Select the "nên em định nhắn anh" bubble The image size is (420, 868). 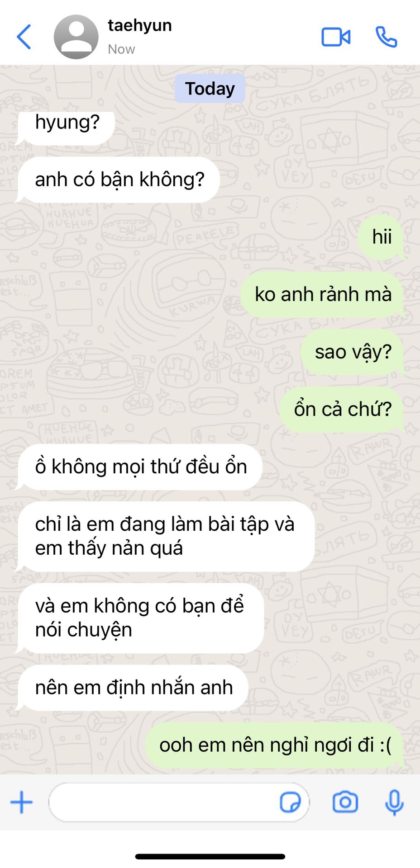pos(133,688)
